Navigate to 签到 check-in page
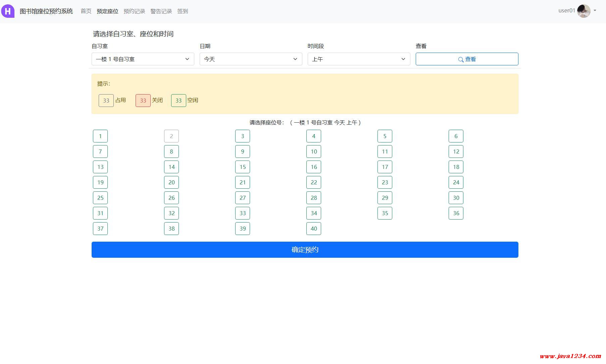 click(x=183, y=11)
